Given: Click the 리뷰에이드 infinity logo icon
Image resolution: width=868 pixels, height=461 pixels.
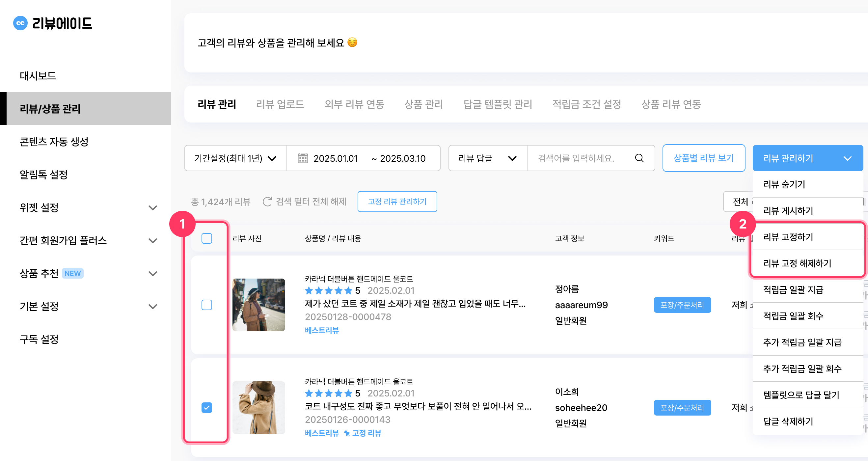Looking at the screenshot, I should point(20,24).
